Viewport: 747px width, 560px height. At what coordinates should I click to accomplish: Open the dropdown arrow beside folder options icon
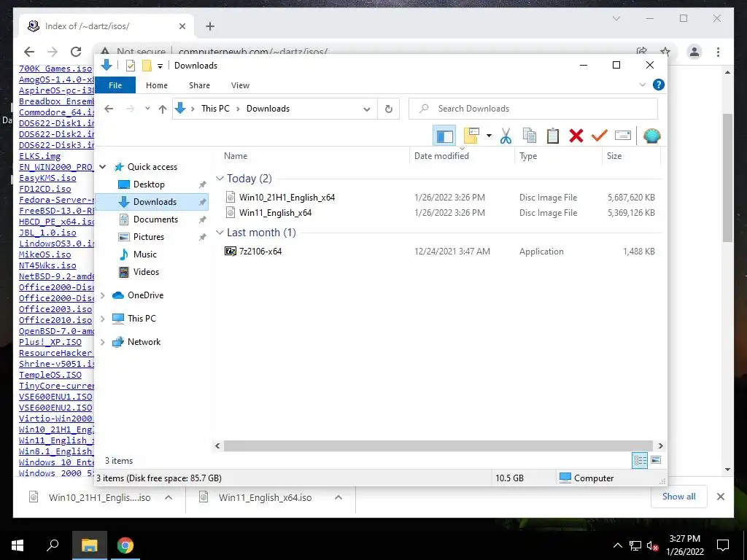click(x=489, y=136)
